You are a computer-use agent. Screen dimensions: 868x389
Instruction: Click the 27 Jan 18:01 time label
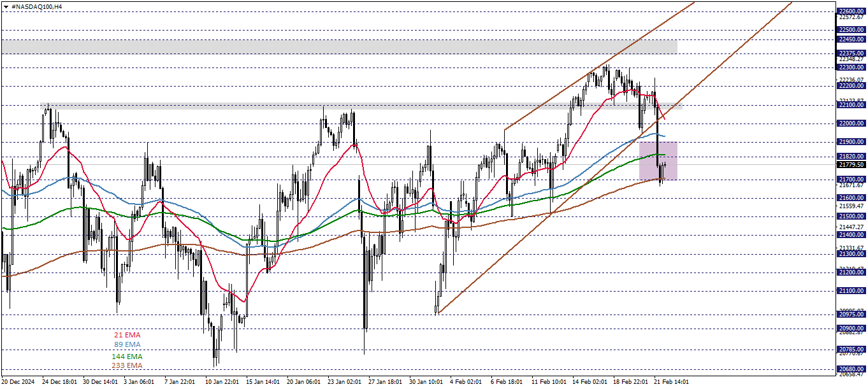click(386, 382)
